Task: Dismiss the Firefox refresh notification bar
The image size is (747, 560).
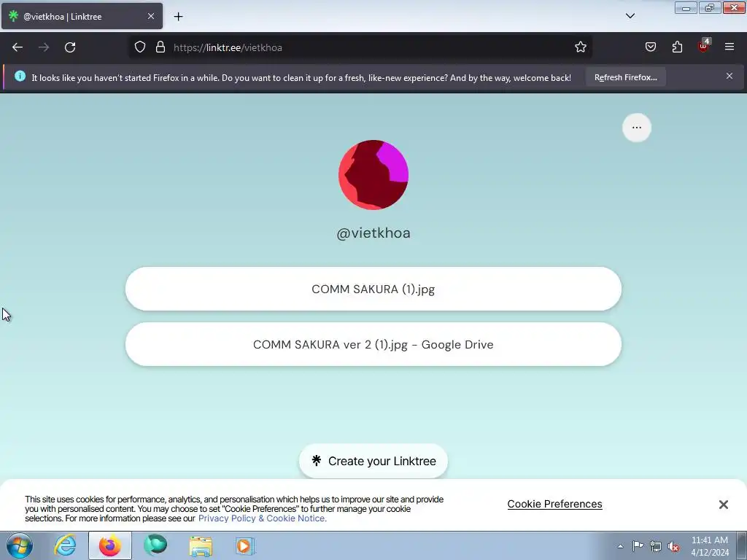Action: (729, 76)
